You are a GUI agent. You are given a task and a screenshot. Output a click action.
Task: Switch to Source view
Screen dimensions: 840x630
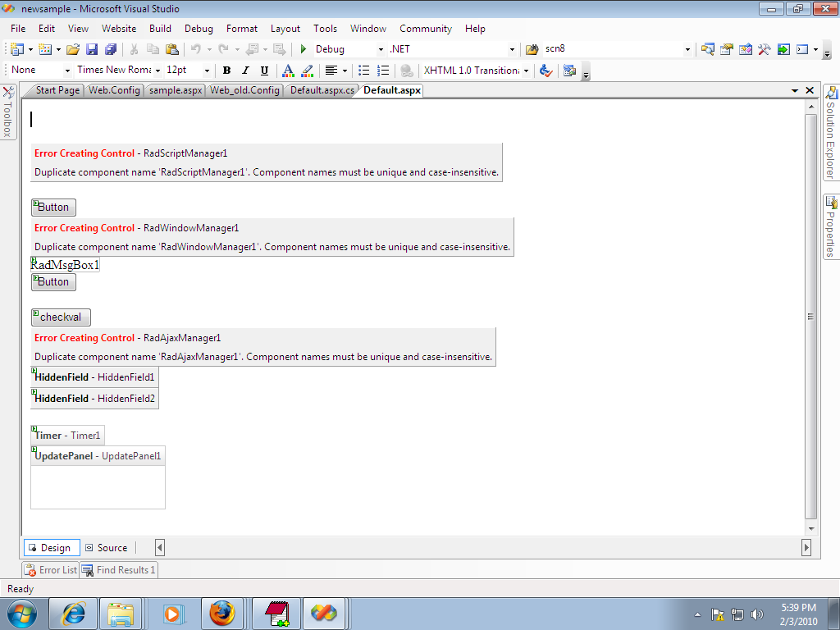tap(107, 547)
